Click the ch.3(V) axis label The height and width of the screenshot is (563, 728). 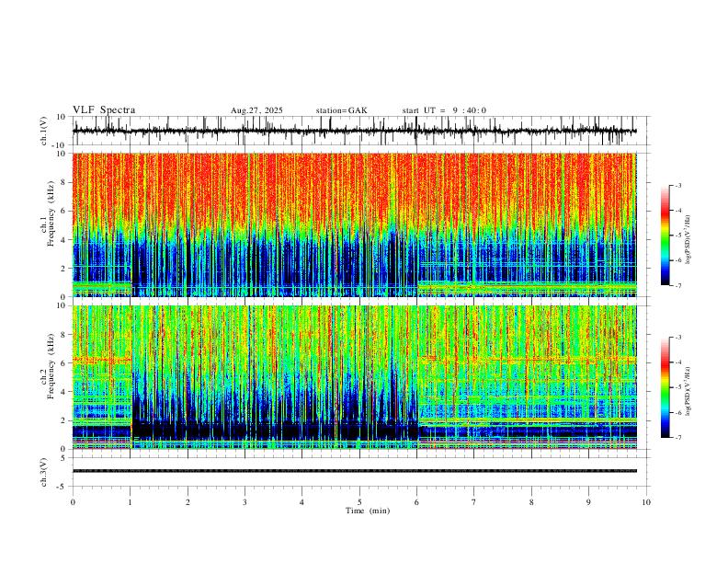(x=44, y=472)
